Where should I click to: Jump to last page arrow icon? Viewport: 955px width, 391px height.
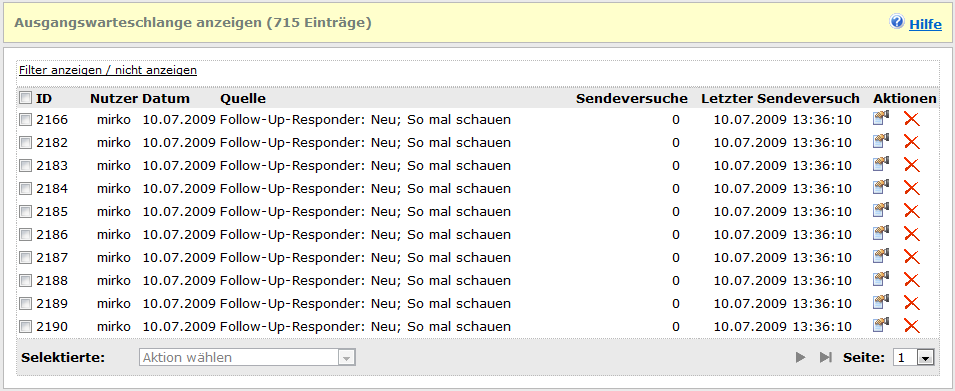point(825,358)
